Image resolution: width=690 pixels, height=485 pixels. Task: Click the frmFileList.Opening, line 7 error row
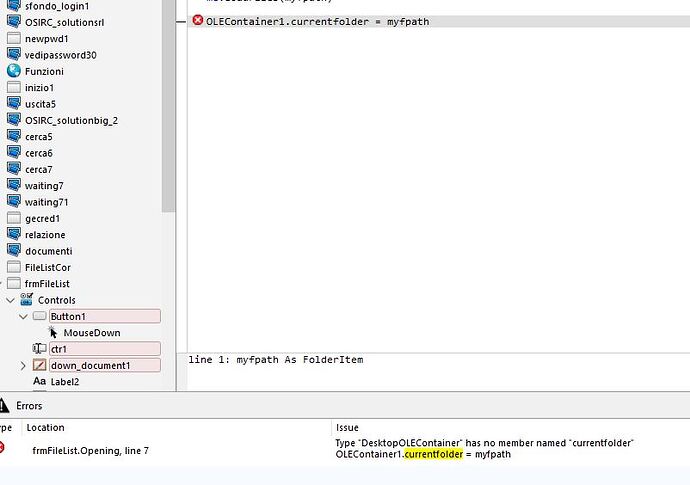[x=90, y=450]
